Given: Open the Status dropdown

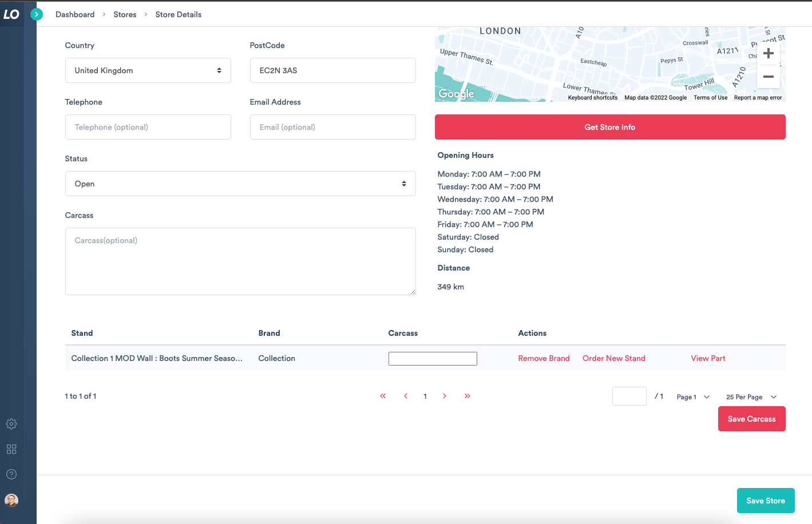Looking at the screenshot, I should point(240,184).
